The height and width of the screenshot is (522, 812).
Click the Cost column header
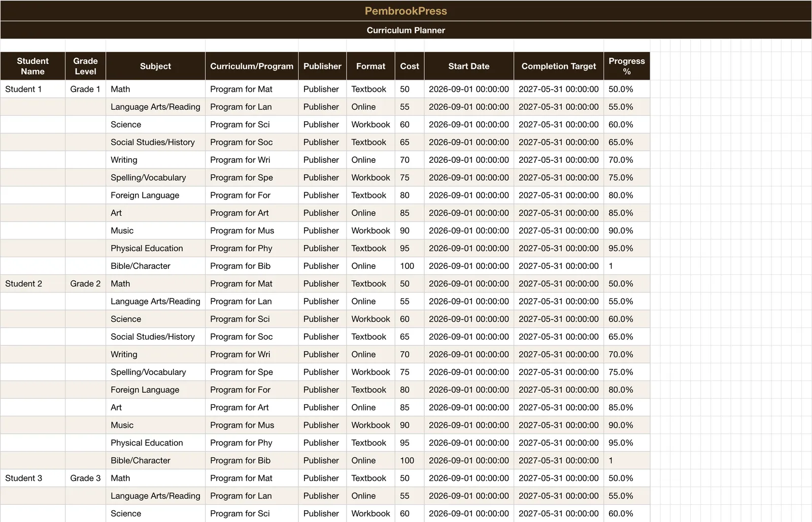410,66
